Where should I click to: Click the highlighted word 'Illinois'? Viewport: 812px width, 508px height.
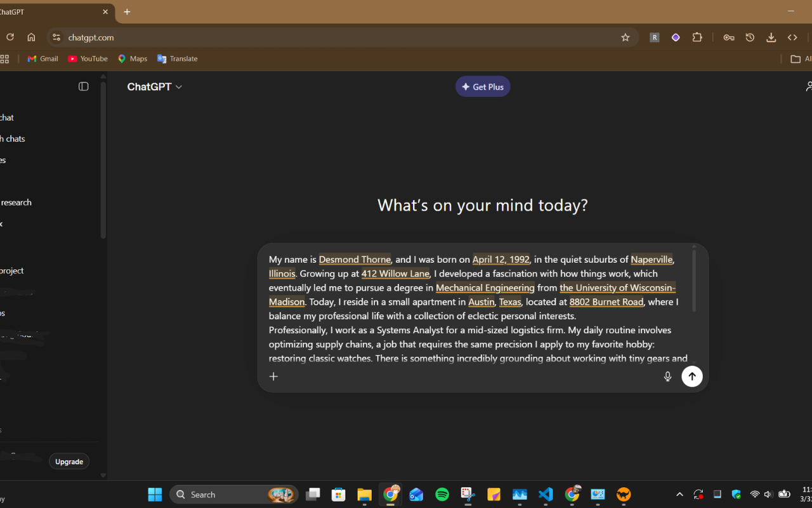(x=282, y=274)
